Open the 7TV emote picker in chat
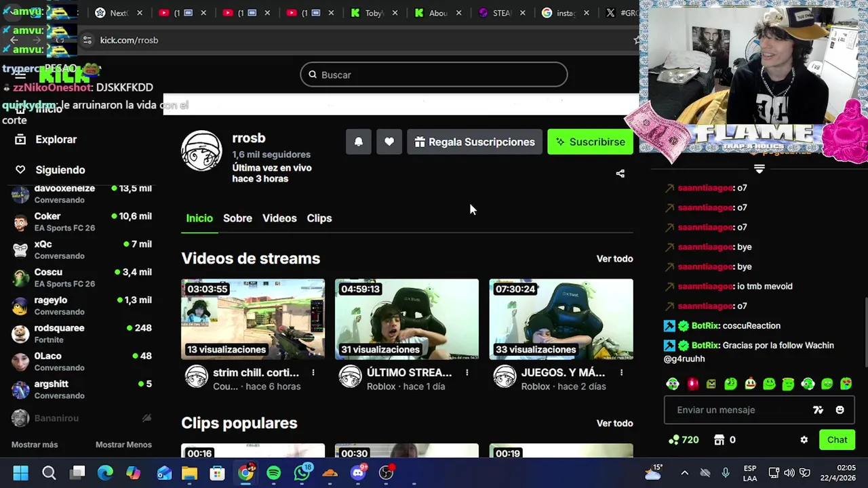This screenshot has width=868, height=488. pos(818,410)
